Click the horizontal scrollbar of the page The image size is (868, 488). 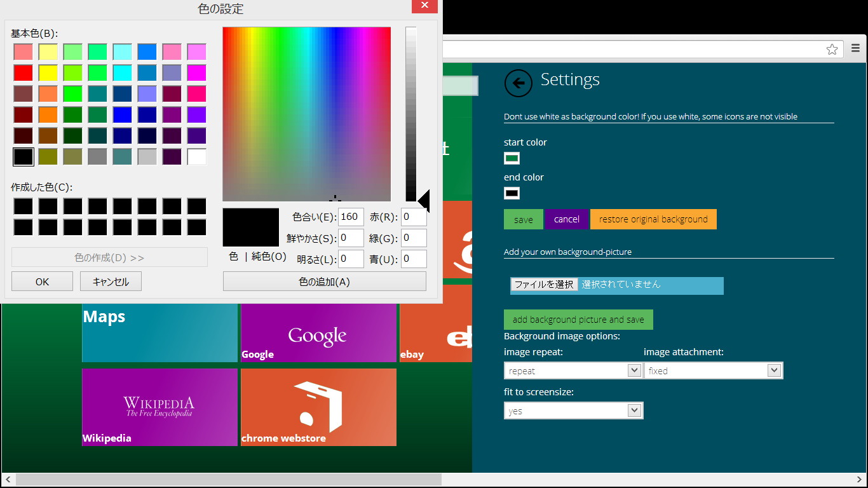click(x=229, y=479)
